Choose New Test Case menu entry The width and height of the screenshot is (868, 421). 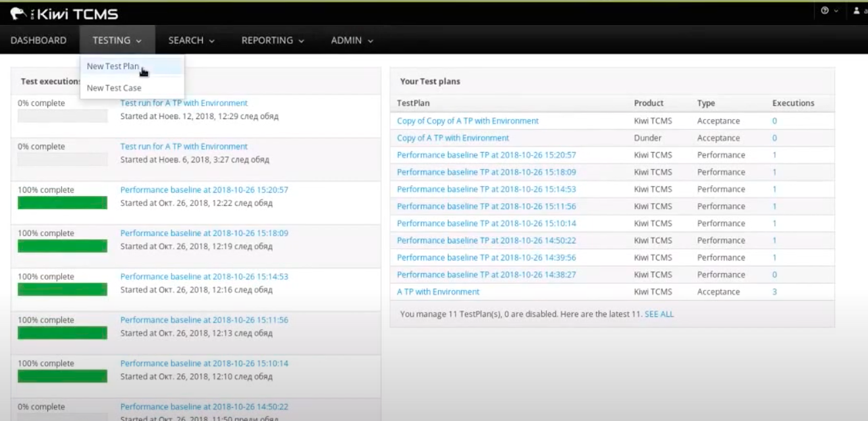[x=114, y=88]
